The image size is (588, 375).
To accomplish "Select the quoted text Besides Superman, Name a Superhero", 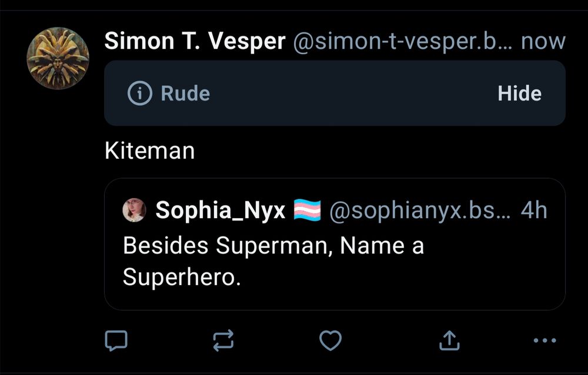I will point(273,259).
